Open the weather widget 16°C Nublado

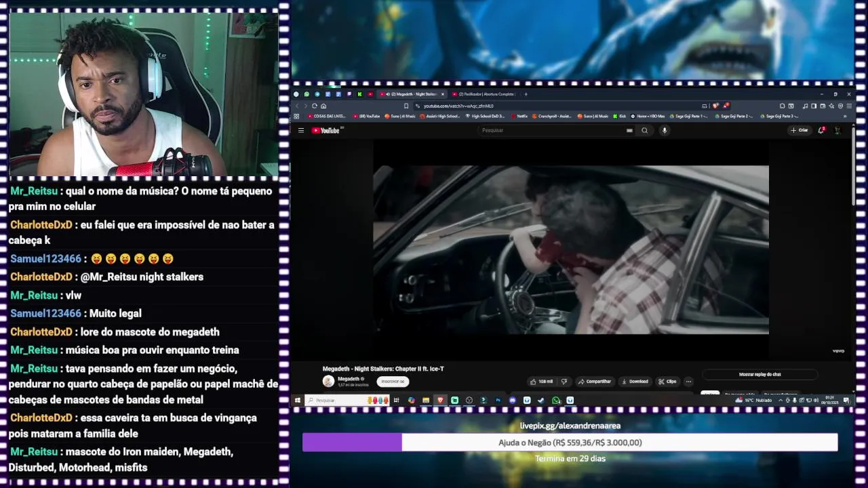click(x=754, y=400)
